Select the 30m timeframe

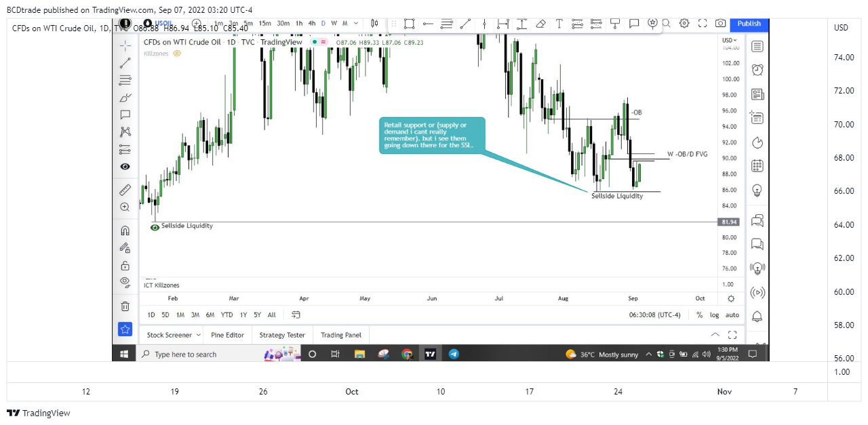tap(283, 23)
